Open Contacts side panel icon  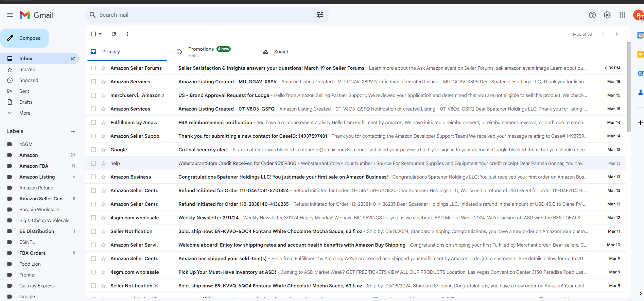click(640, 93)
